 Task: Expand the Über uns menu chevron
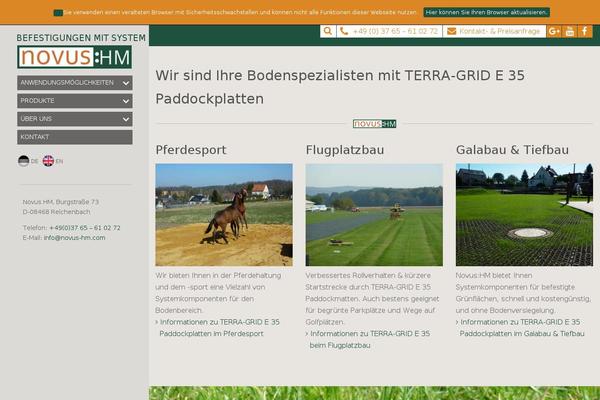pos(126,119)
